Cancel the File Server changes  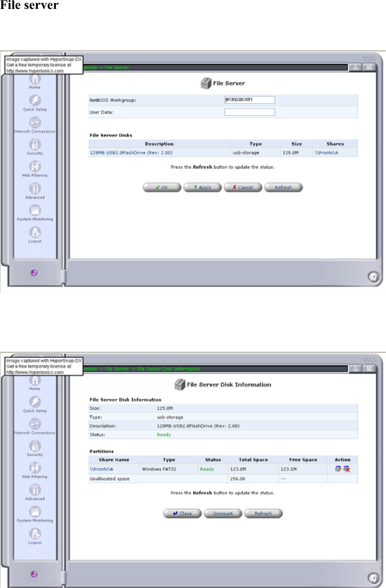243,187
